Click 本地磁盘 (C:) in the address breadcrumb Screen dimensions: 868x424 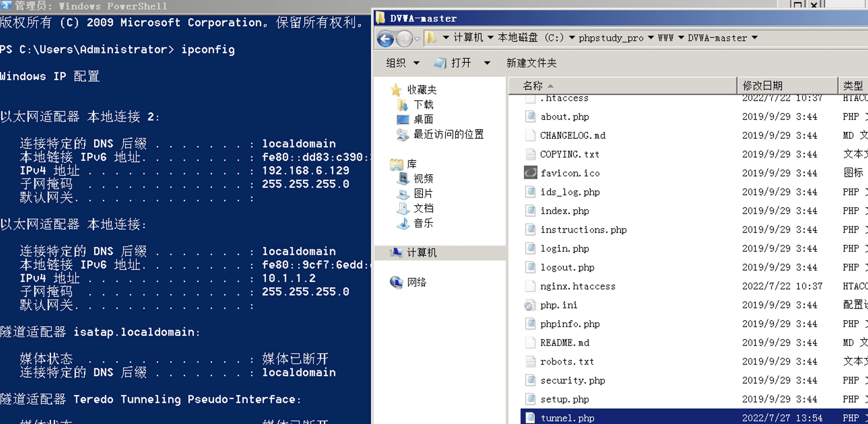pyautogui.click(x=531, y=38)
